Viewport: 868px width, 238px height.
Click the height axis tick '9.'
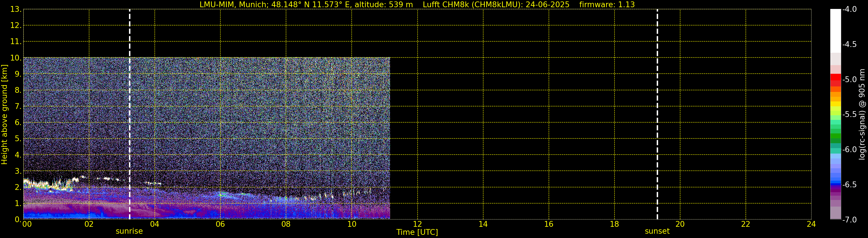coord(18,74)
